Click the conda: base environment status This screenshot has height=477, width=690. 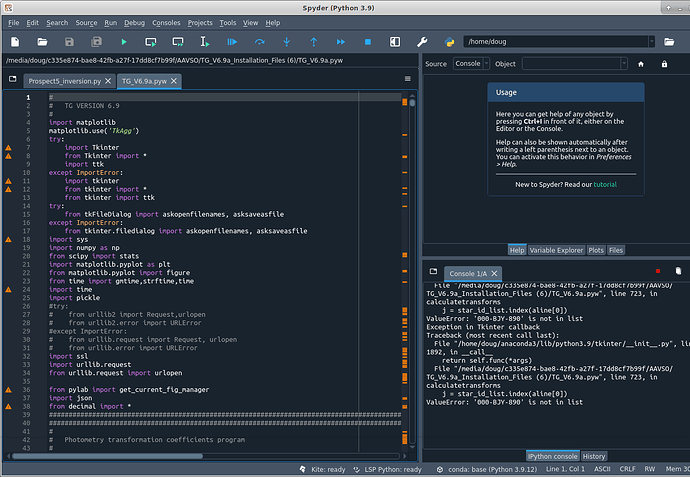click(487, 470)
